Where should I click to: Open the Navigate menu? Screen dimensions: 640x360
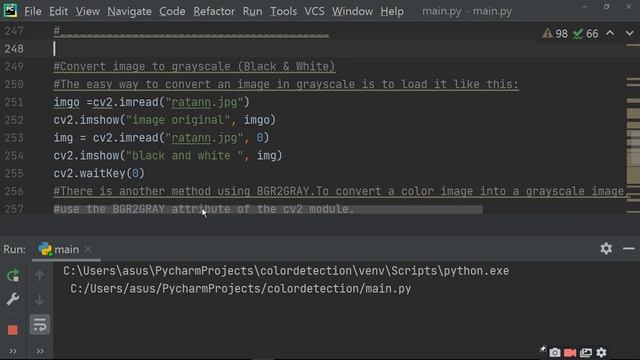(129, 11)
